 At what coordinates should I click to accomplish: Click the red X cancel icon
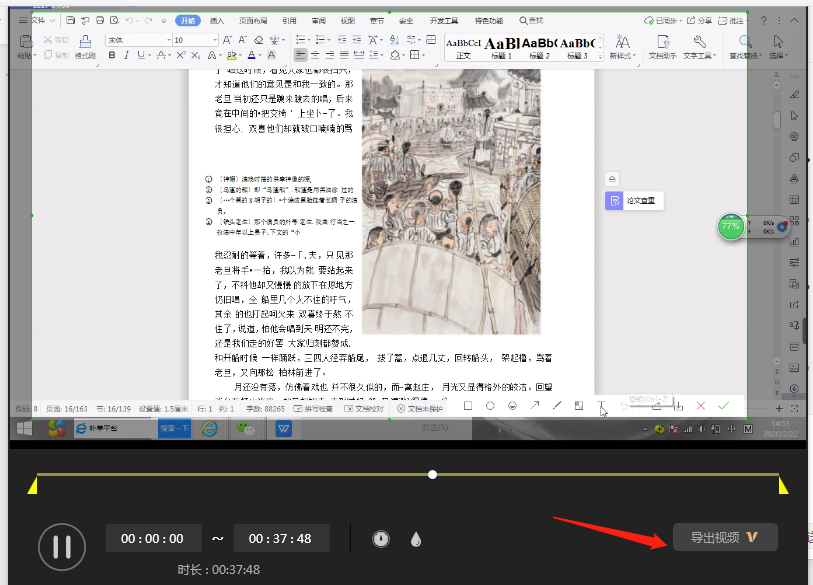click(x=700, y=405)
